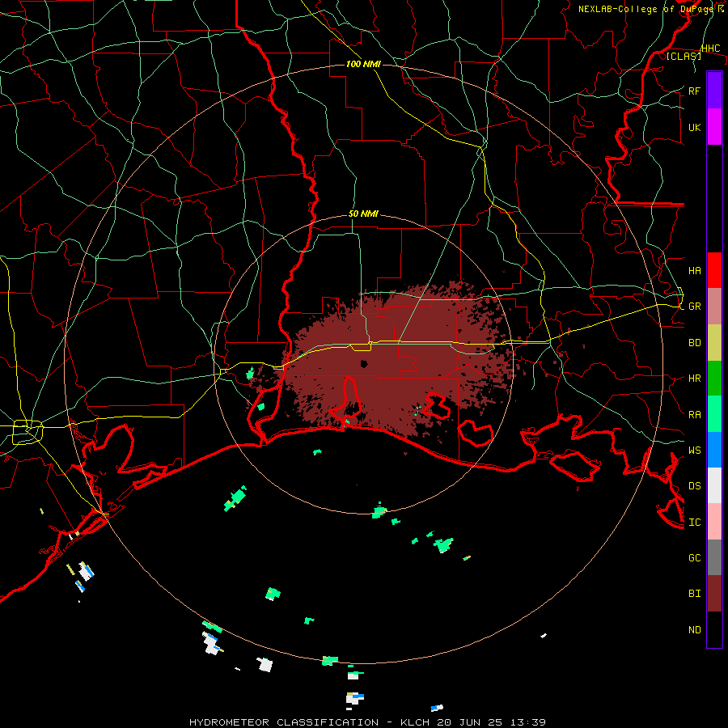This screenshot has height=728, width=728.
Task: Click the UK magenta legend swatch
Action: (714, 127)
